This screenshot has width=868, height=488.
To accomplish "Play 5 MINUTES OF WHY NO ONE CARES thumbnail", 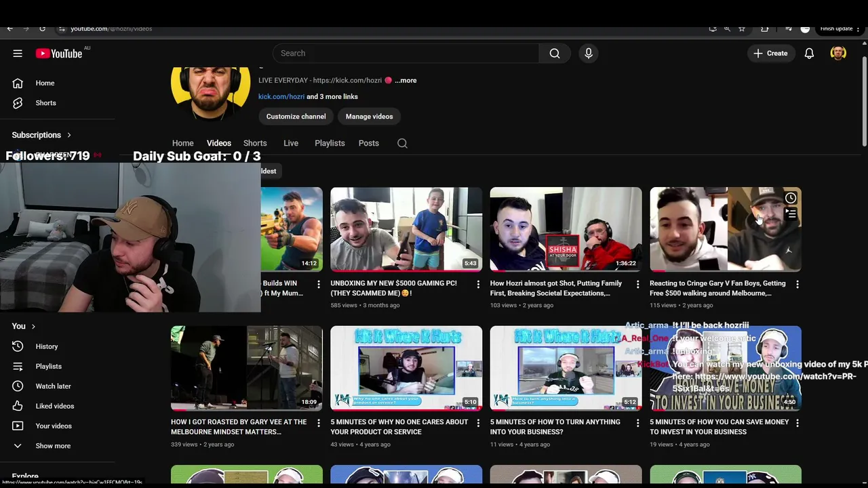I will [x=406, y=368].
